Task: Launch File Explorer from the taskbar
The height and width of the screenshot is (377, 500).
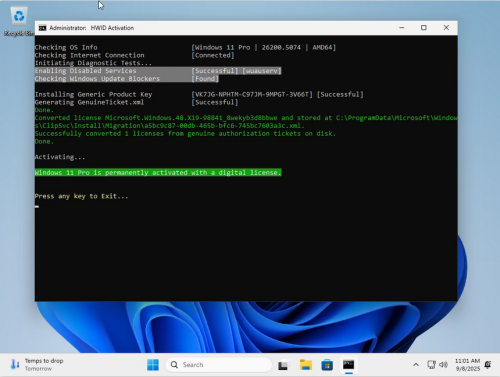Action: tap(305, 365)
